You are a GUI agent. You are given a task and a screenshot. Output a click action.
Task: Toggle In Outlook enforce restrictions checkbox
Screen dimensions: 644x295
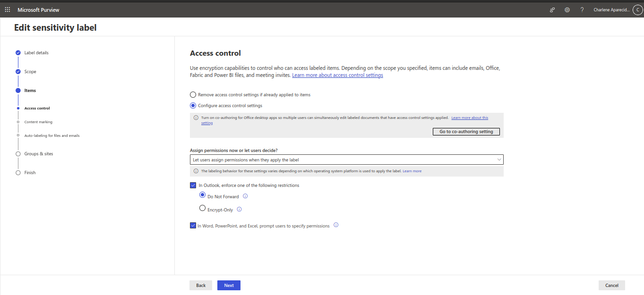193,185
